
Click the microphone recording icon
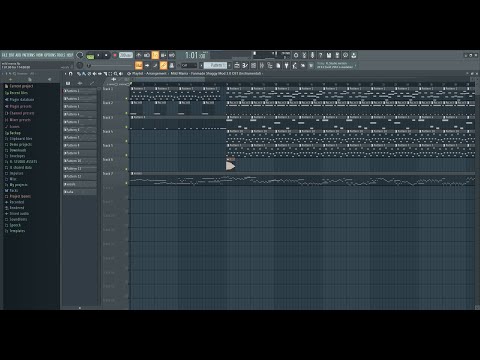click(x=312, y=55)
